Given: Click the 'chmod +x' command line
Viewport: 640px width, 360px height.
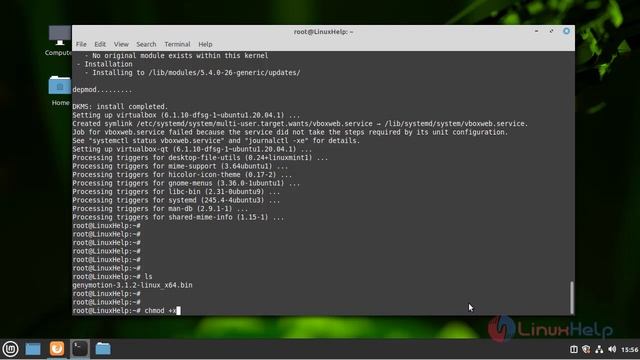Looking at the screenshot, I should pos(127,311).
